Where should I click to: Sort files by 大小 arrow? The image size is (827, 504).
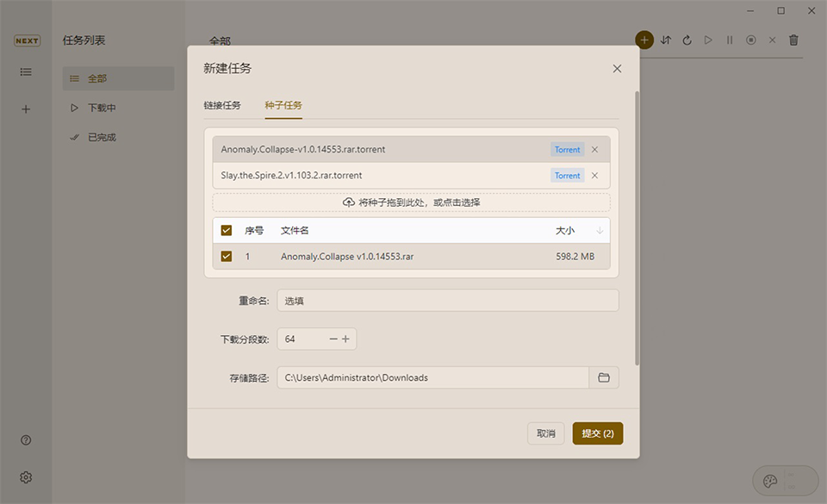[x=600, y=230]
